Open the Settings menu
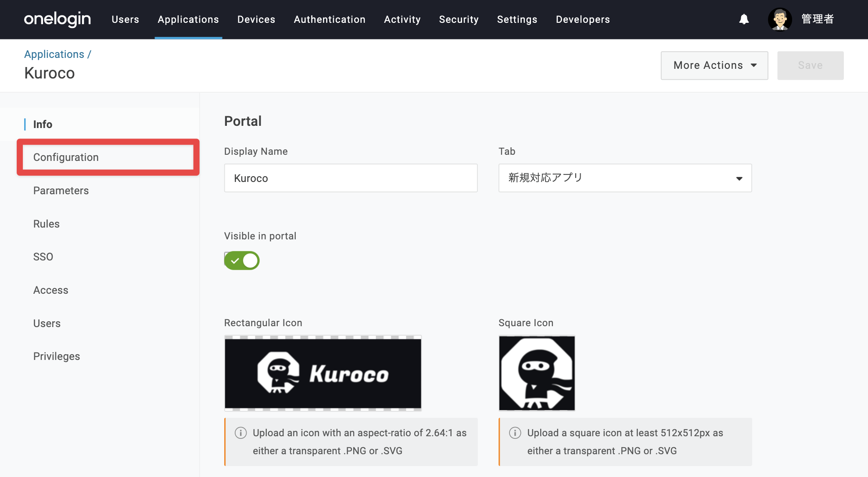Viewport: 868px width, 477px height. tap(517, 19)
